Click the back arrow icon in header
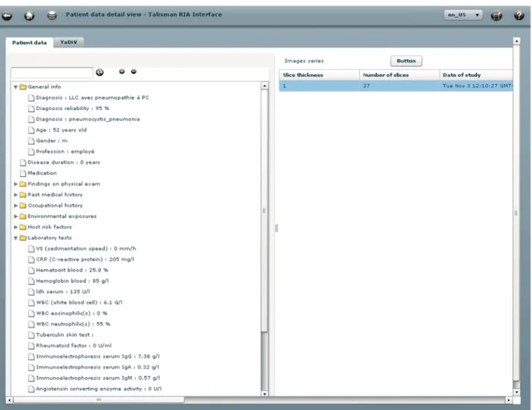The image size is (532, 410). click(x=7, y=15)
